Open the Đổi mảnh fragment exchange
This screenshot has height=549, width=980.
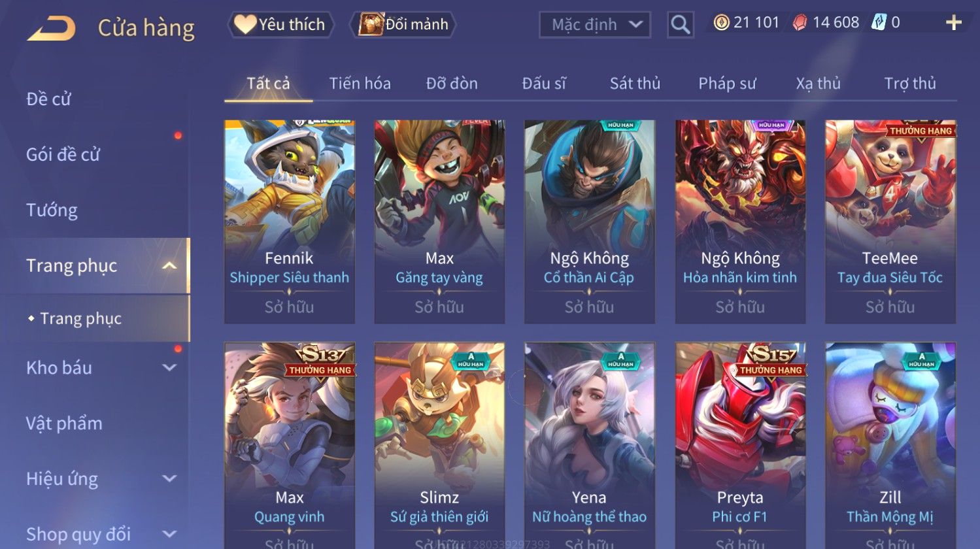coord(403,25)
